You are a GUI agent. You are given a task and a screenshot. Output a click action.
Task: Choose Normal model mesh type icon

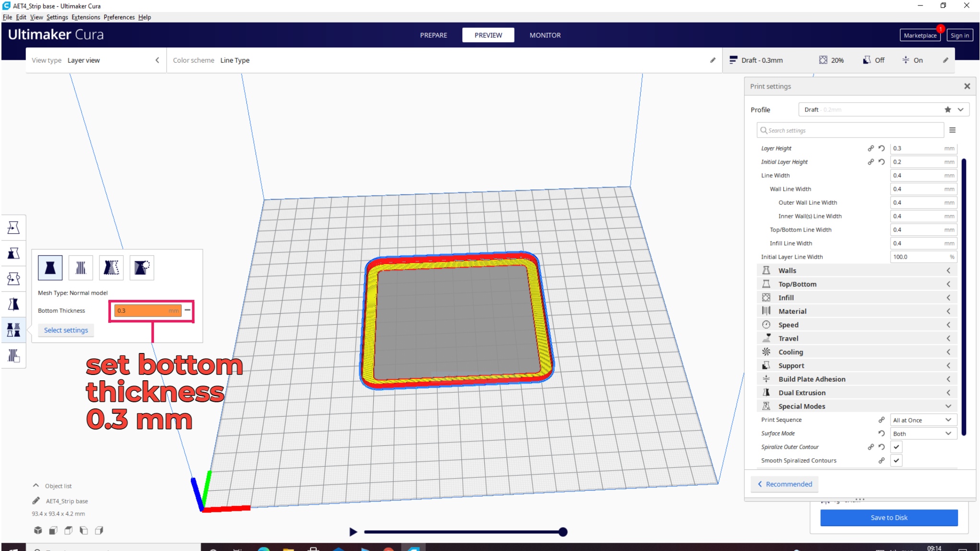point(50,267)
